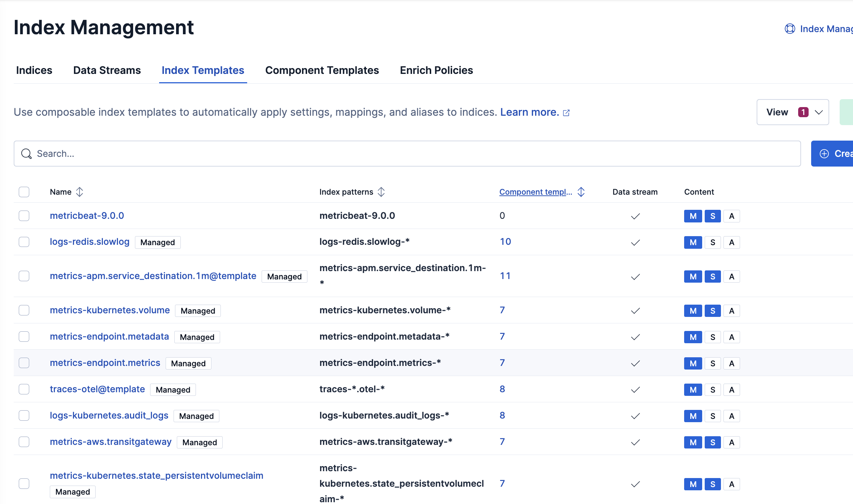Switch to the Data Streams tab
853x504 pixels.
[x=107, y=70]
